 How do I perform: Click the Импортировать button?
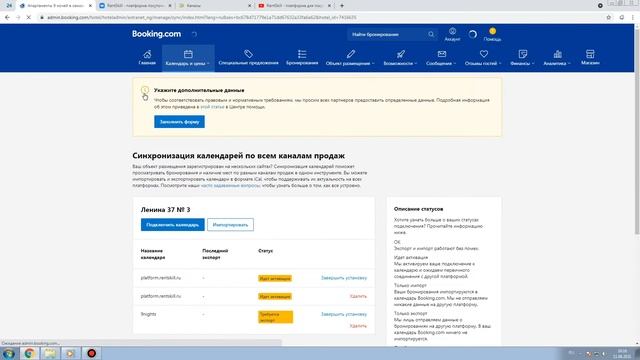click(x=230, y=224)
